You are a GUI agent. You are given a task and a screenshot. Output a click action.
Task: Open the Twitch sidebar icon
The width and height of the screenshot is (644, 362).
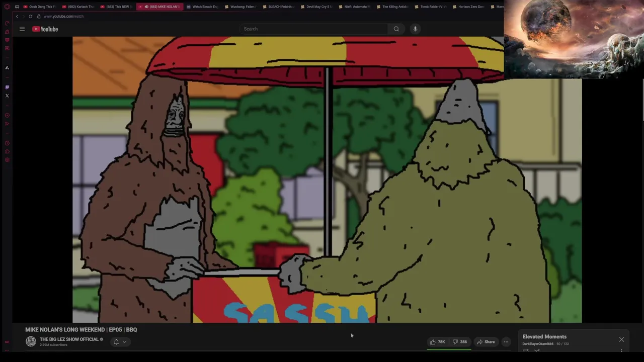pyautogui.click(x=7, y=87)
